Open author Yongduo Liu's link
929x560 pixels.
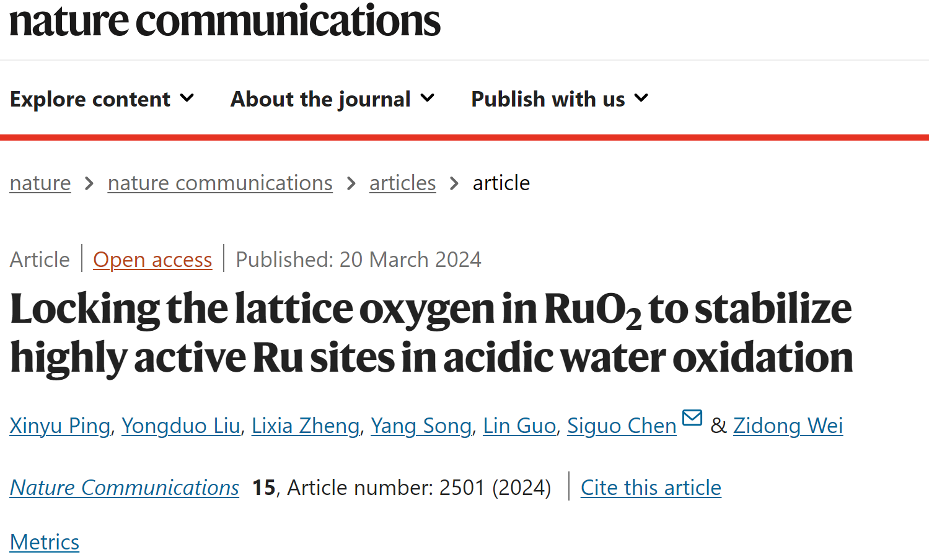[181, 426]
